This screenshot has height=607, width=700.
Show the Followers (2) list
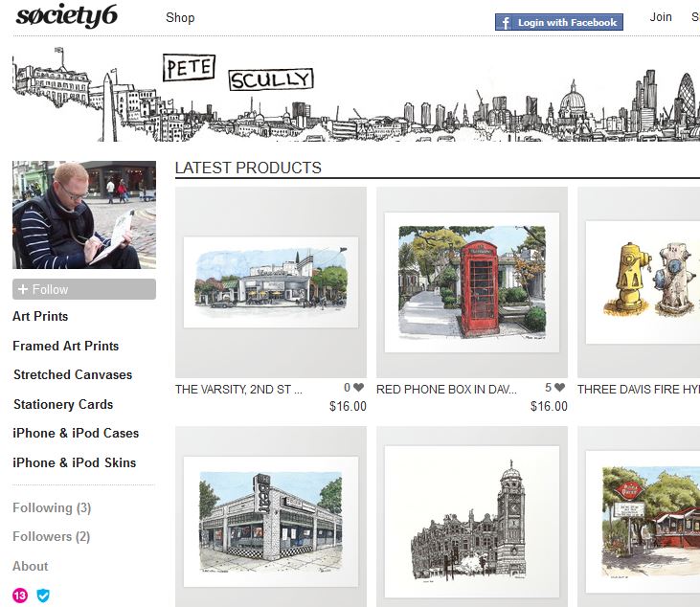(52, 536)
